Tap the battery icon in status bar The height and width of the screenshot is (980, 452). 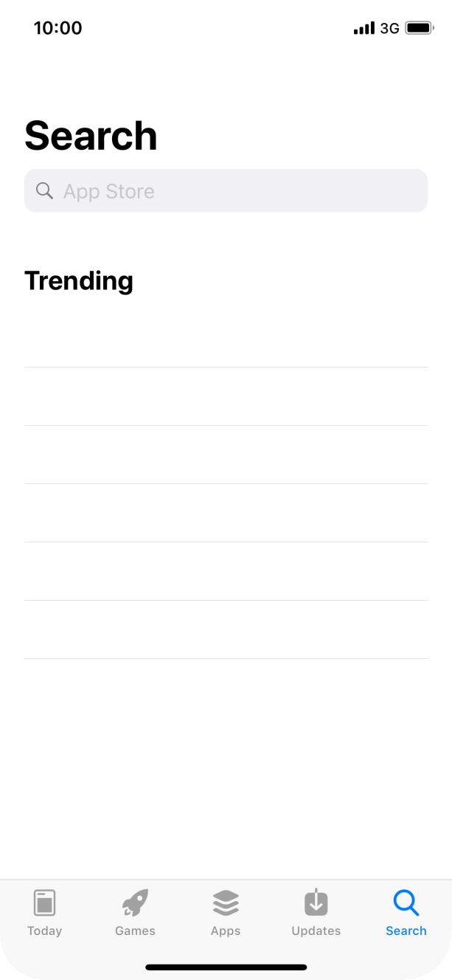(419, 28)
